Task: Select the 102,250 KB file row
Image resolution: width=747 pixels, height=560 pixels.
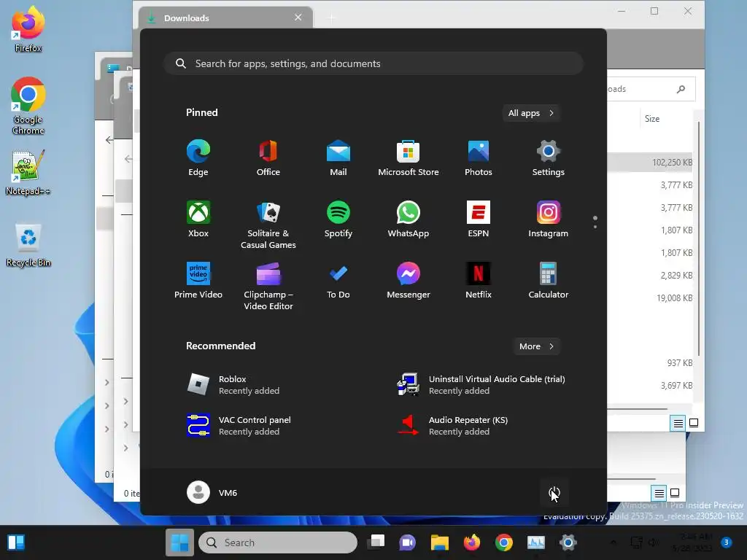Action: click(650, 163)
